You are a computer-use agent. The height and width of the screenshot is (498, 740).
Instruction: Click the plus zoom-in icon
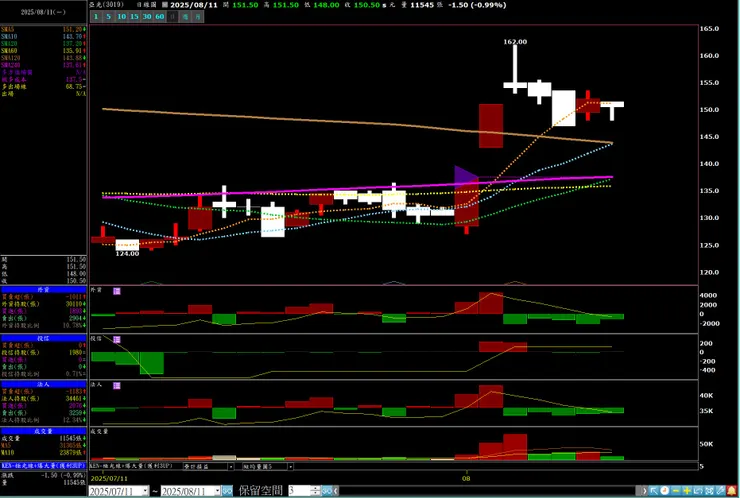[x=687, y=491]
